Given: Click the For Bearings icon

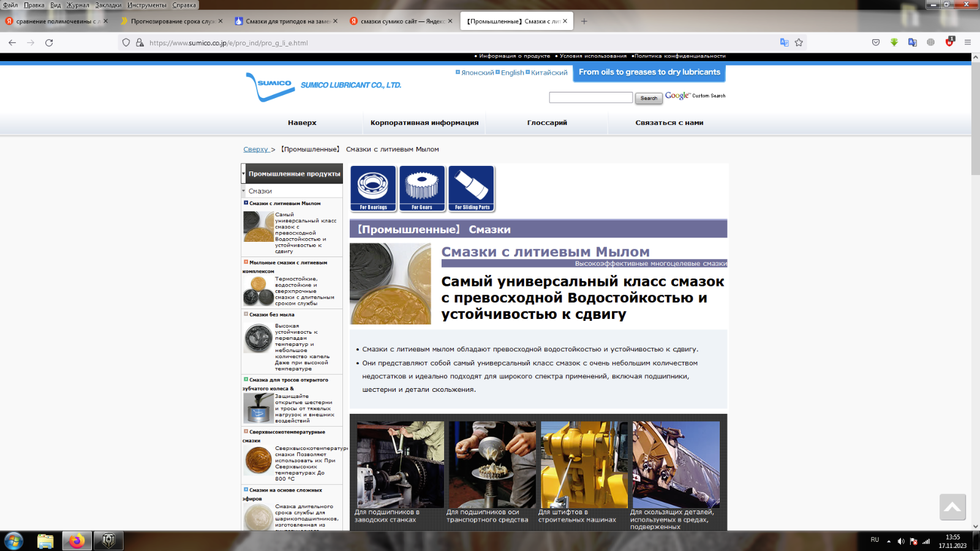Looking at the screenshot, I should (373, 189).
